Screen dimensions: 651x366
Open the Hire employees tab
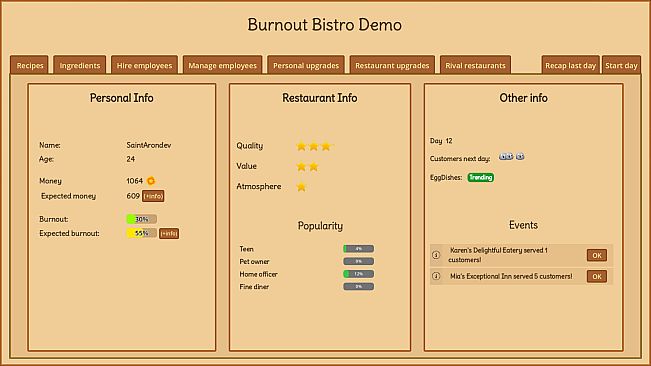(x=144, y=65)
